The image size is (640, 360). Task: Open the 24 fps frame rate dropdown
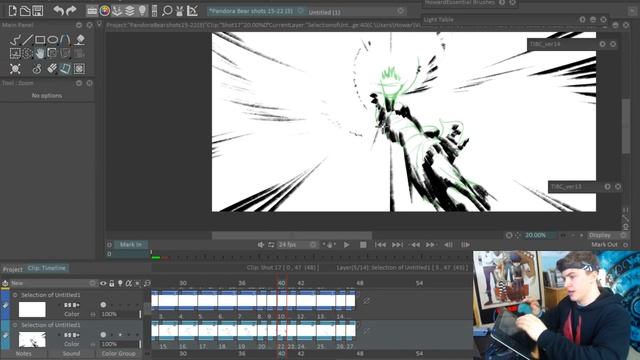(297, 244)
